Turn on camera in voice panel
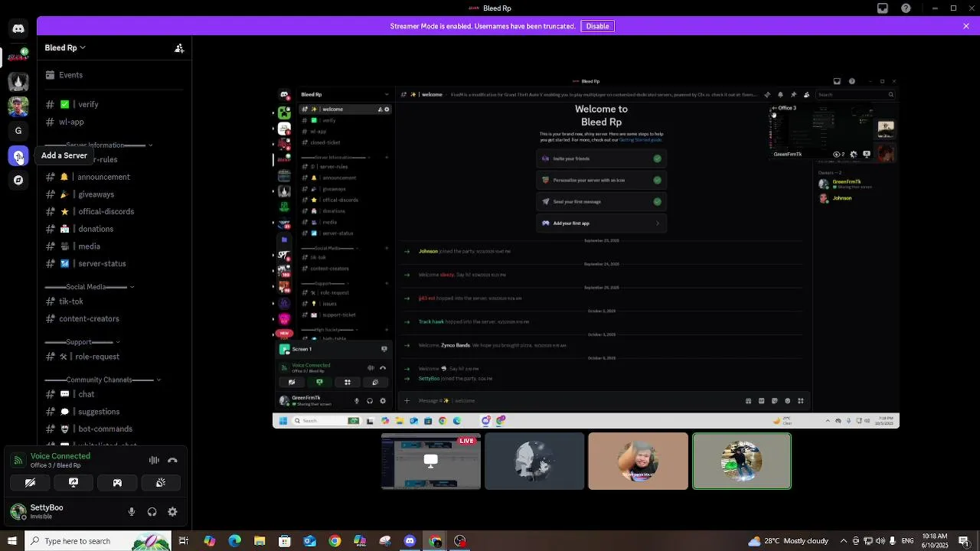The width and height of the screenshot is (980, 551). pyautogui.click(x=30, y=483)
